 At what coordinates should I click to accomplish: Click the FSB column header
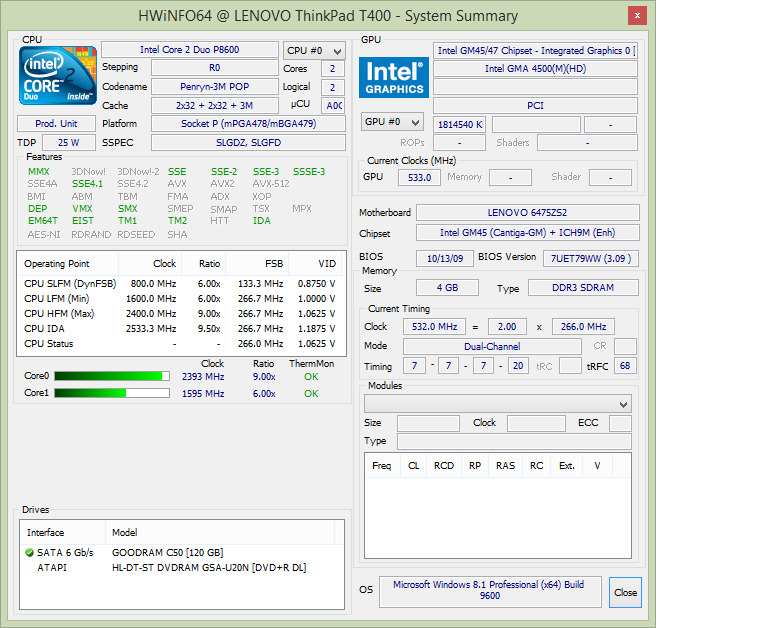point(258,264)
